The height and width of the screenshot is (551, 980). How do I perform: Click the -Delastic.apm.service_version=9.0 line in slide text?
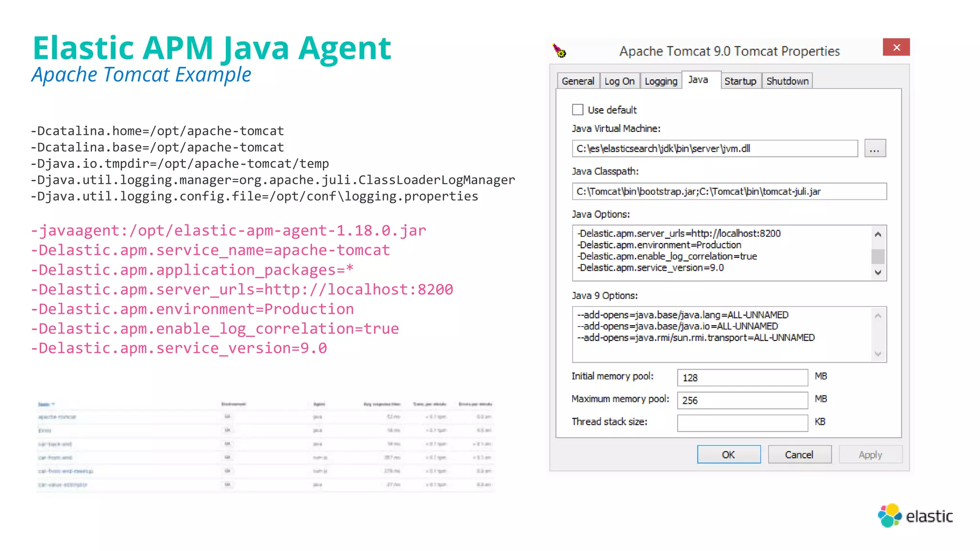point(179,348)
